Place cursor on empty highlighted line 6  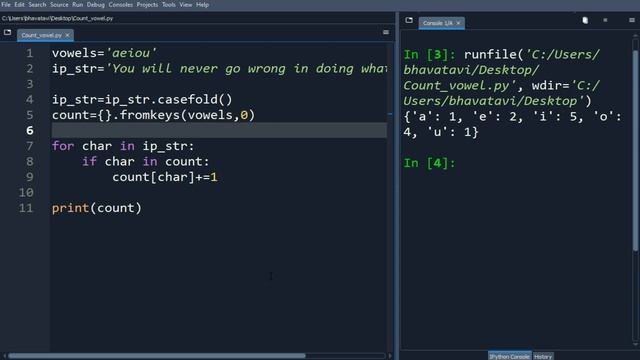click(219, 131)
